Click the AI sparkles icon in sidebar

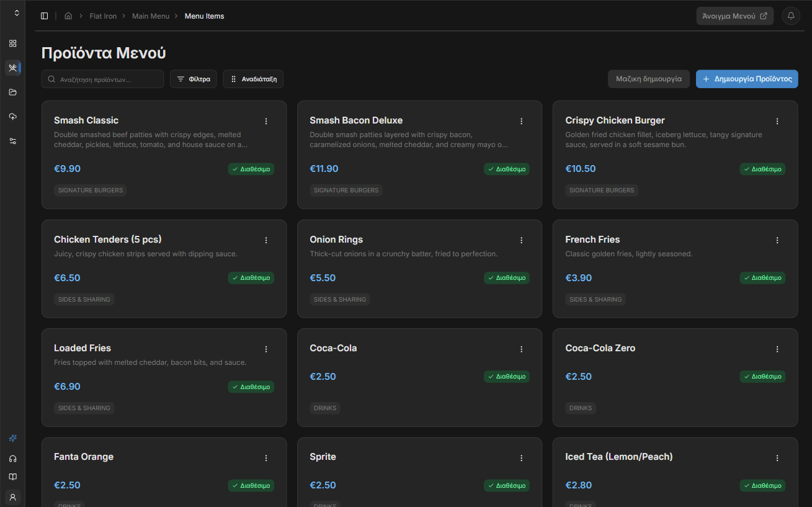coord(12,438)
